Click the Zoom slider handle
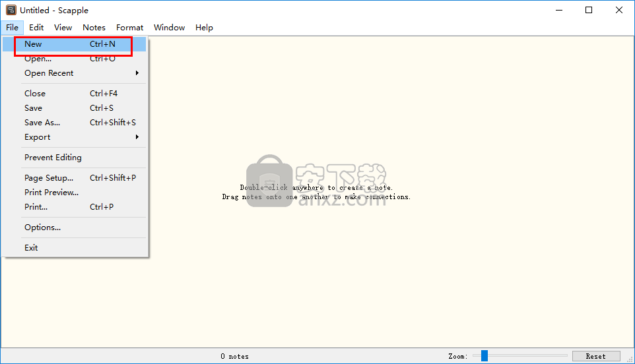 [x=485, y=356]
